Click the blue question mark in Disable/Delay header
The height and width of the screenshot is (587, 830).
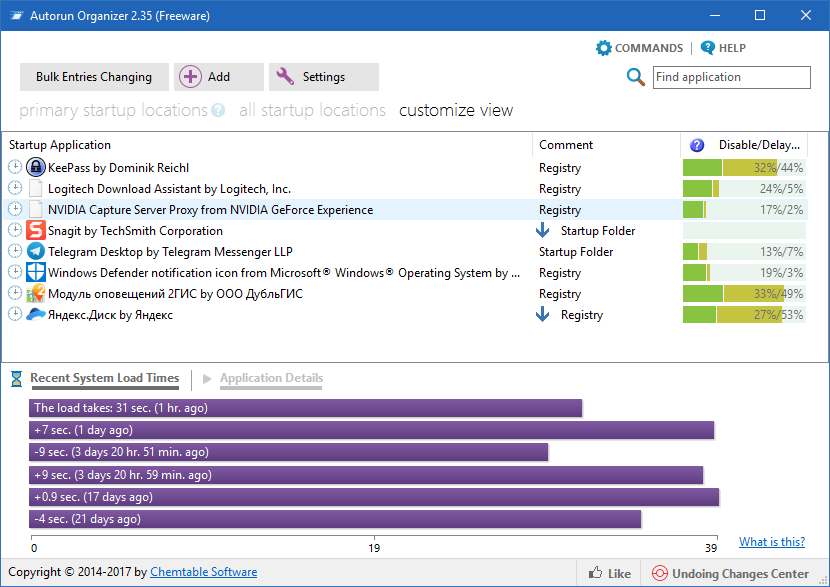[697, 145]
